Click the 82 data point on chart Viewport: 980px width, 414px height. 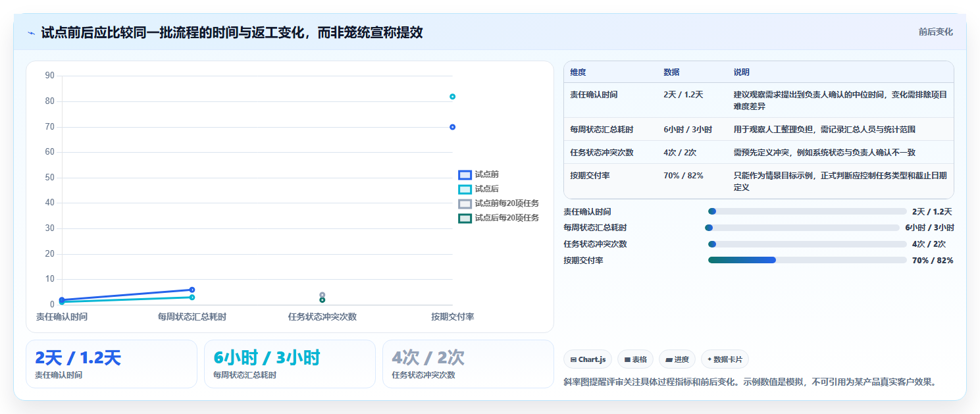click(452, 97)
